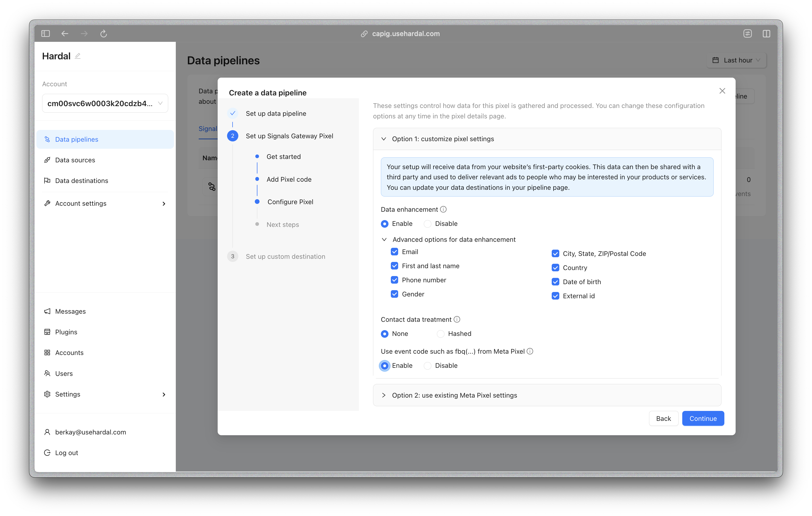
Task: Edit the Hardal name with pencil icon
Action: click(x=77, y=56)
